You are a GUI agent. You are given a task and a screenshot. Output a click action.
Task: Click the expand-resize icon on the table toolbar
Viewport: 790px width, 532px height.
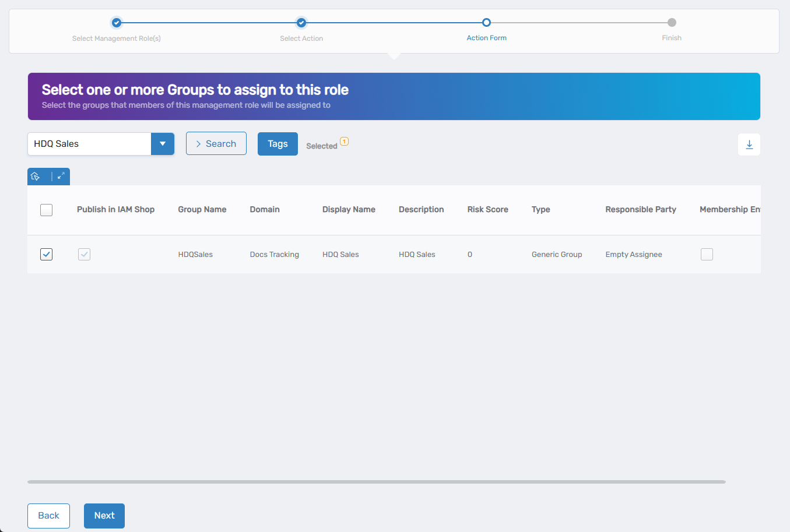[x=60, y=176]
